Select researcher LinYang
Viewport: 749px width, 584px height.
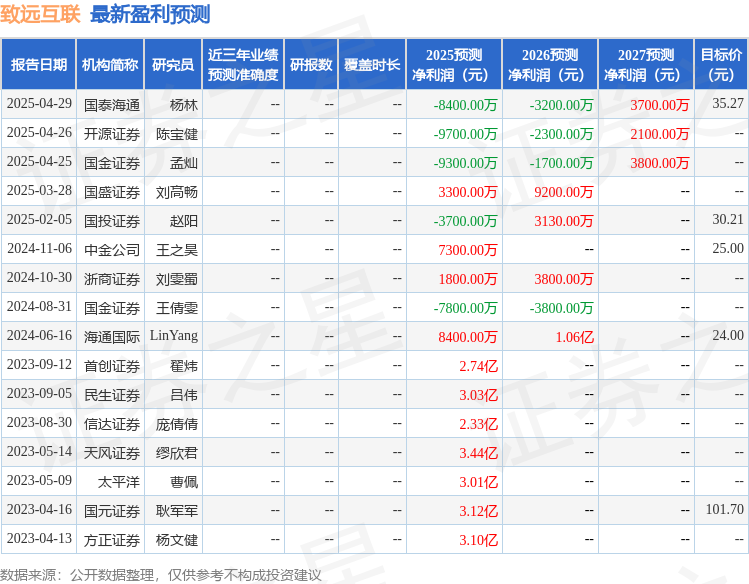(174, 336)
